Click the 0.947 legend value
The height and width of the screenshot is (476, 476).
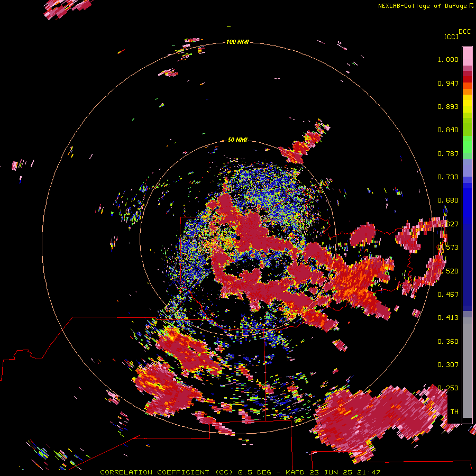[x=448, y=83]
